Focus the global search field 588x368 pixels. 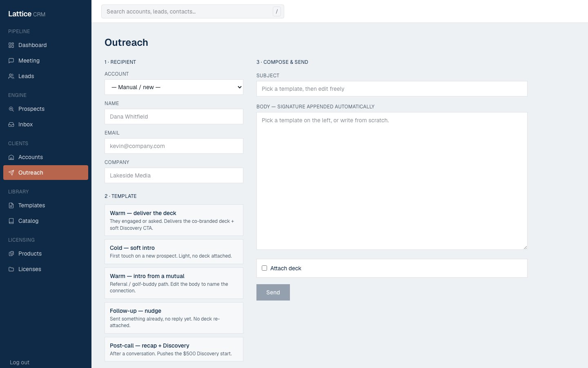click(x=192, y=11)
